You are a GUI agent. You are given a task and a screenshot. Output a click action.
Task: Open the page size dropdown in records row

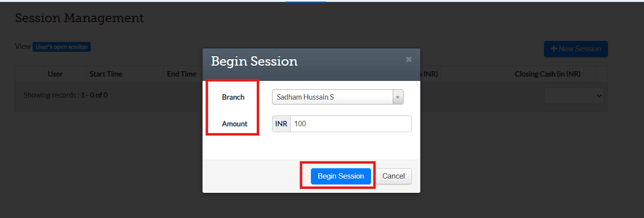point(574,95)
